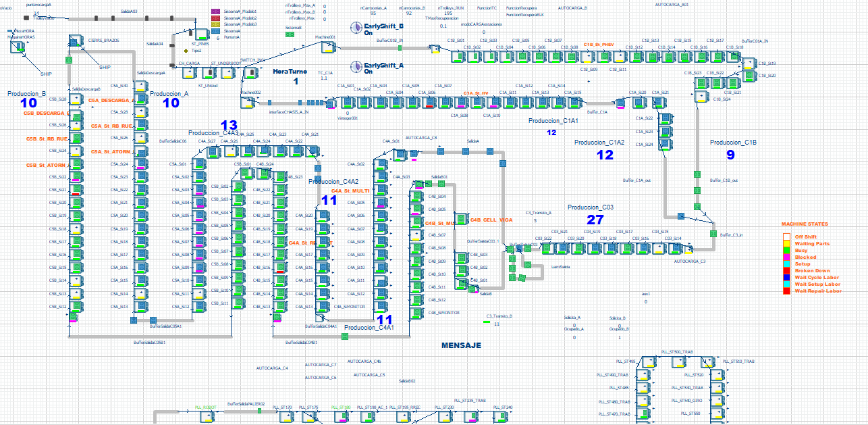Select the green SistemaB part icon

tap(291, 34)
